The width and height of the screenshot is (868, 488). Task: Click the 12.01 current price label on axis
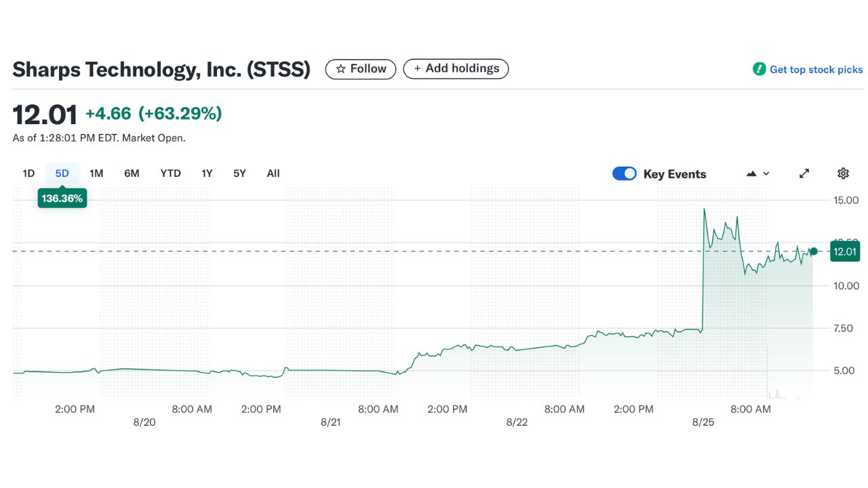[845, 252]
